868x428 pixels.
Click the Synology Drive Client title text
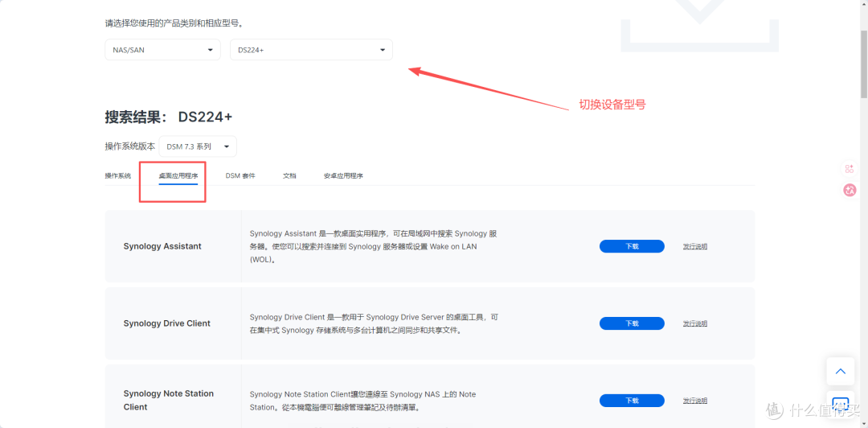[166, 323]
